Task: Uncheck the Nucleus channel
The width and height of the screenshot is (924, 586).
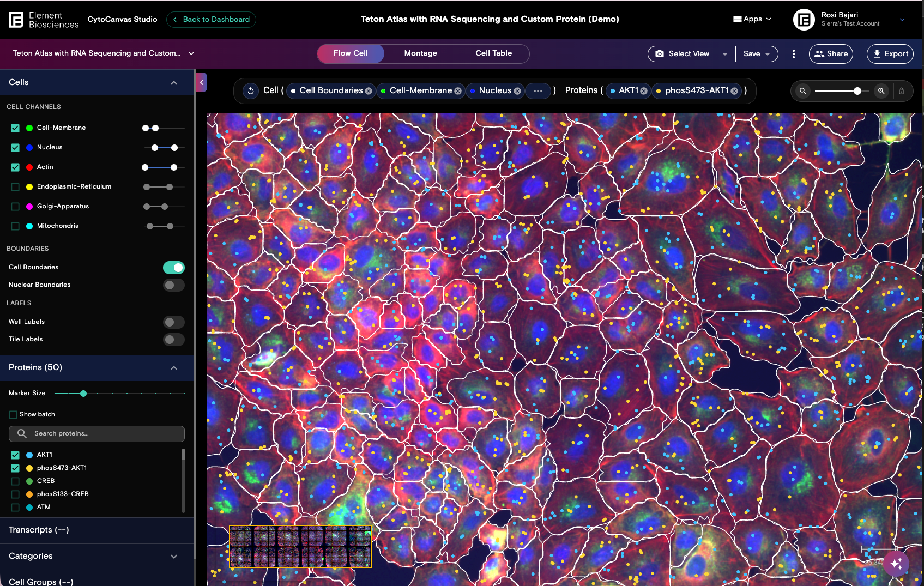Action: point(15,148)
